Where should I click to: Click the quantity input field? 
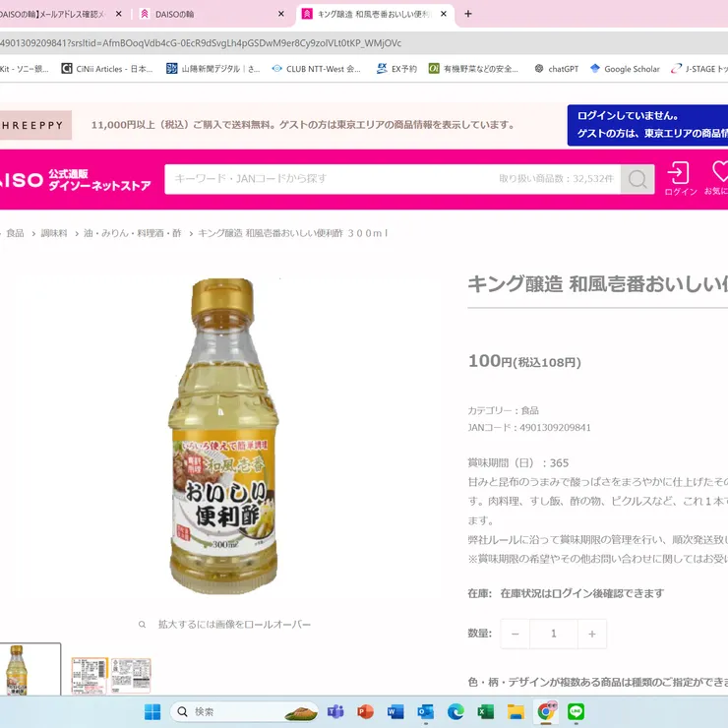(x=554, y=634)
